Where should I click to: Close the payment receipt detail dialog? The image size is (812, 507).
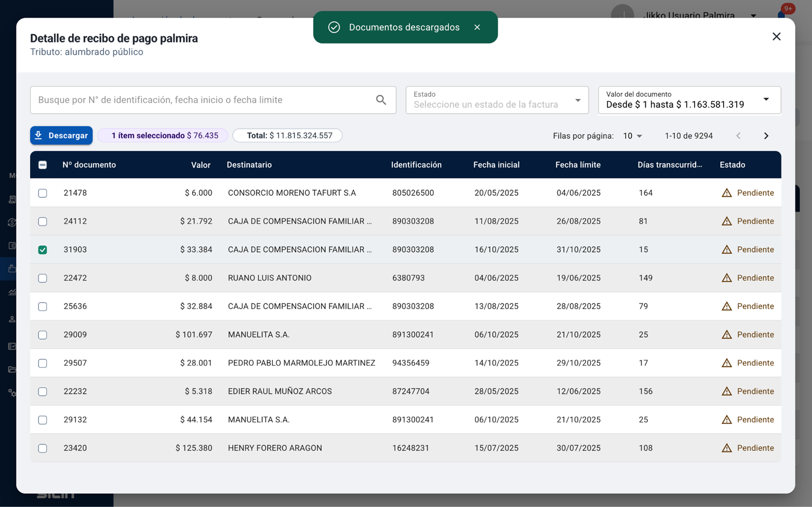[x=776, y=36]
